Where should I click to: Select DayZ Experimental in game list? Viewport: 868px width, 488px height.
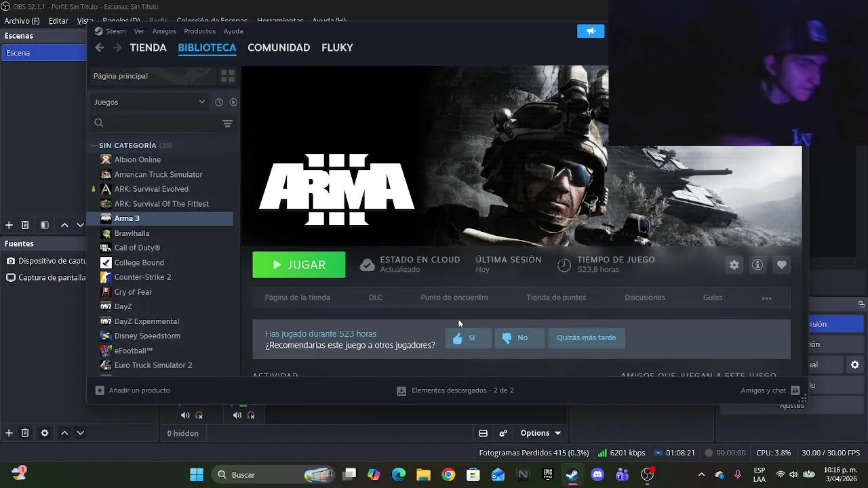146,321
